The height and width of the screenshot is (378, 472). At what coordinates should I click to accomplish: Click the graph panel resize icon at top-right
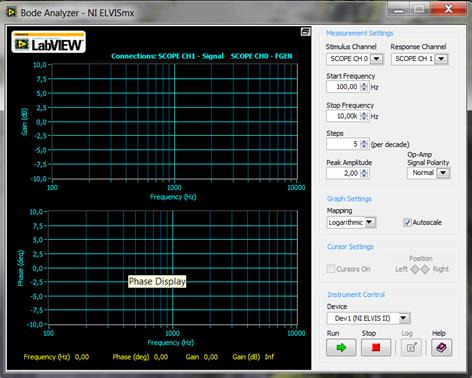(305, 32)
